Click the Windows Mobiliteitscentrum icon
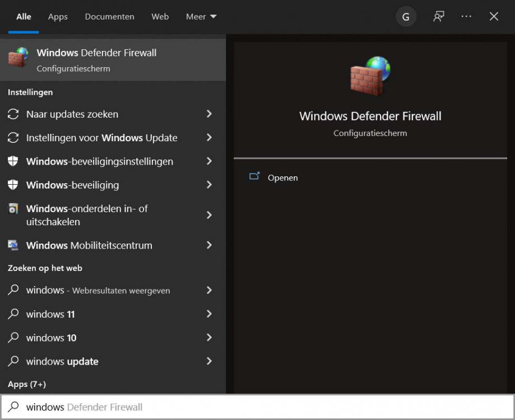 13,245
